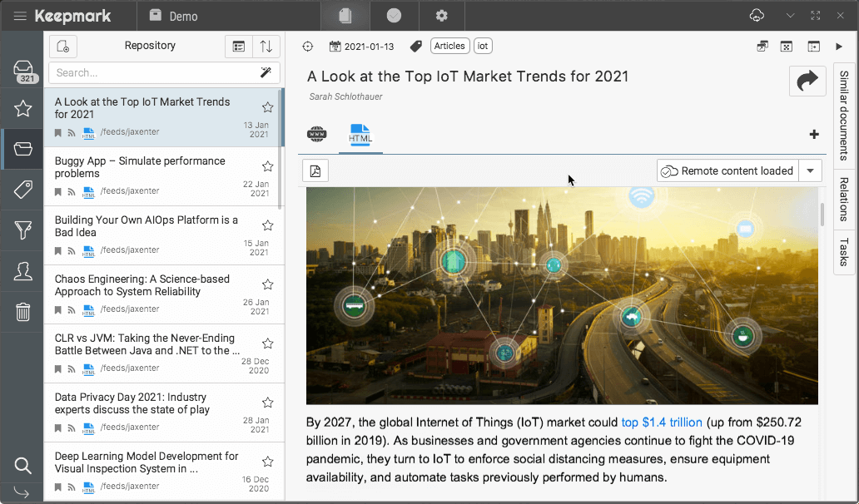Screen dimensions: 859x504
Task: Open the Filters funnel in sidebar
Action: pos(23,230)
